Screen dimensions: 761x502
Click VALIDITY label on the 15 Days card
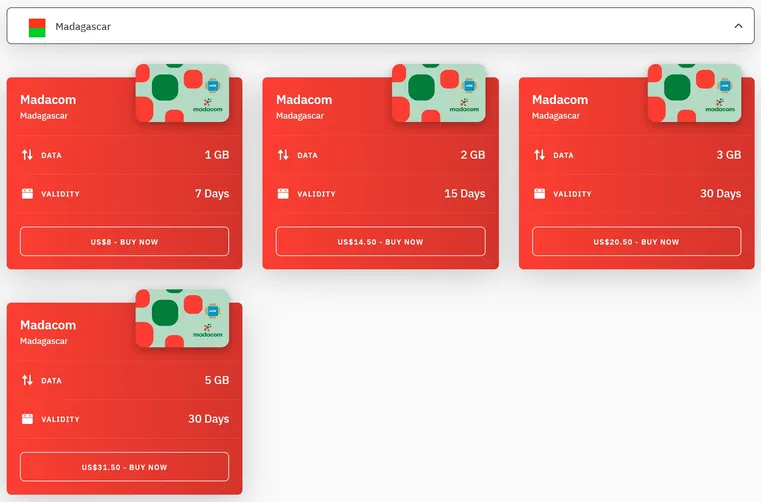tap(316, 194)
